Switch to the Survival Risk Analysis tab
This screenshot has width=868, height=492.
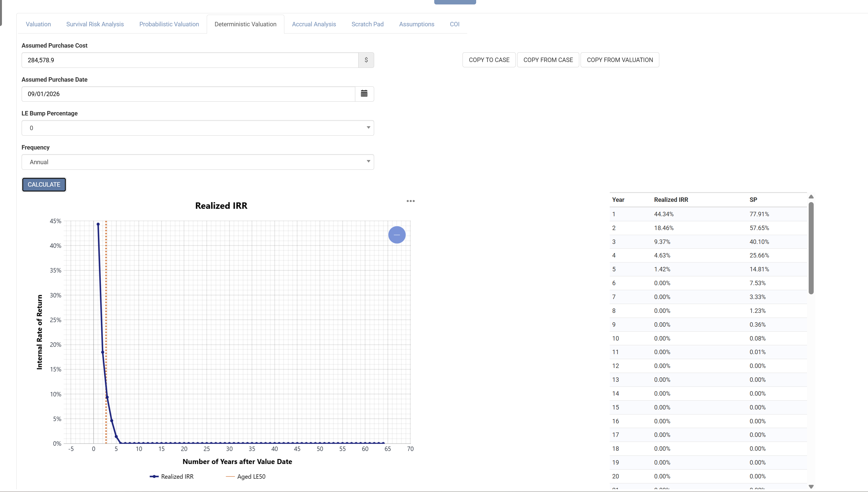pyautogui.click(x=95, y=24)
